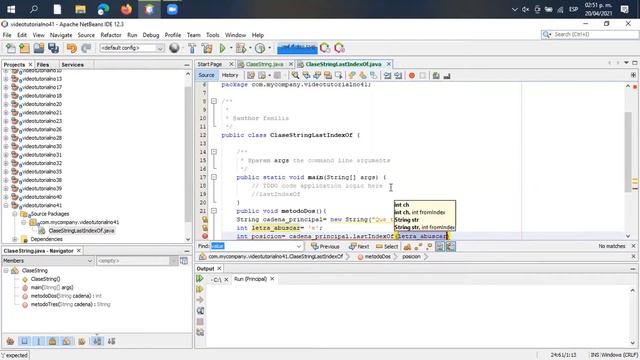
Task: Click the Undo toolbar icon
Action: [x=72, y=48]
